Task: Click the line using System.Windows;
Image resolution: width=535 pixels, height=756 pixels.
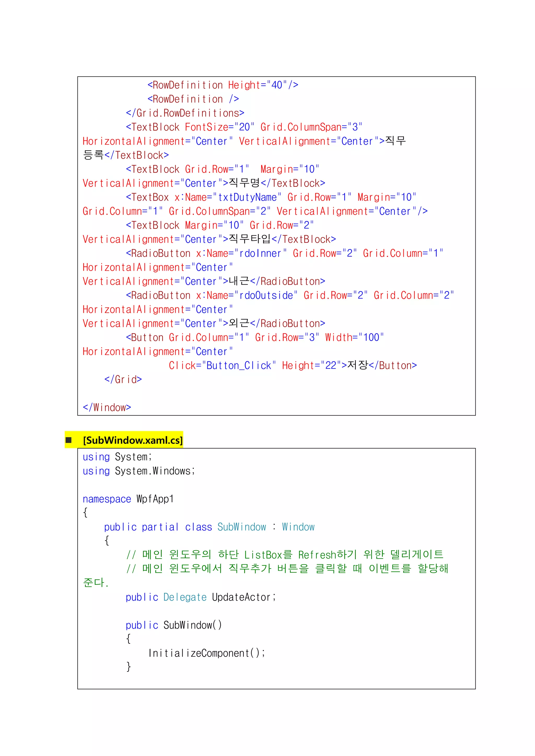Action: point(139,471)
